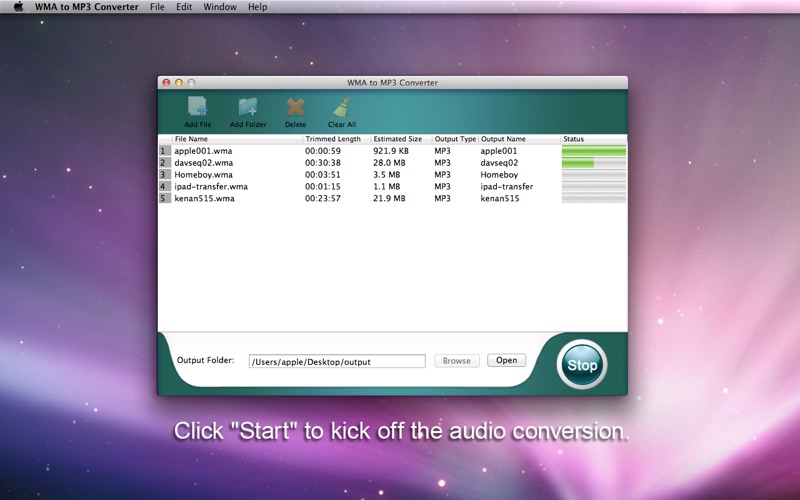Open the WMA to MP3 Converter app menu
The image size is (800, 500).
pyautogui.click(x=87, y=7)
